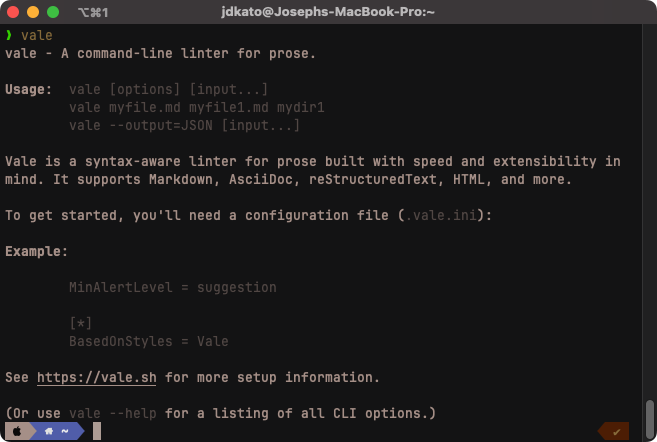Viewport: 657px width, 442px height.
Task: Click the 'vale --output=JSON [input...]' usage line
Action: (x=184, y=125)
